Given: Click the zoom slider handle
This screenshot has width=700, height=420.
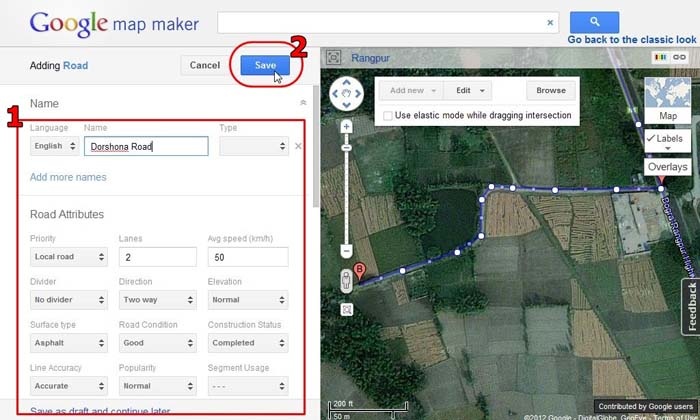Looking at the screenshot, I should click(346, 148).
